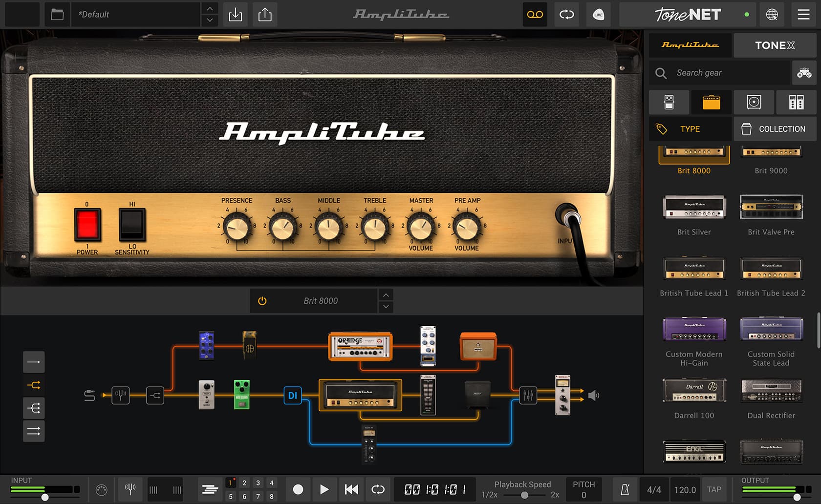Click the down arrow to change amp model
Screen dimensions: 821x504
click(386, 307)
